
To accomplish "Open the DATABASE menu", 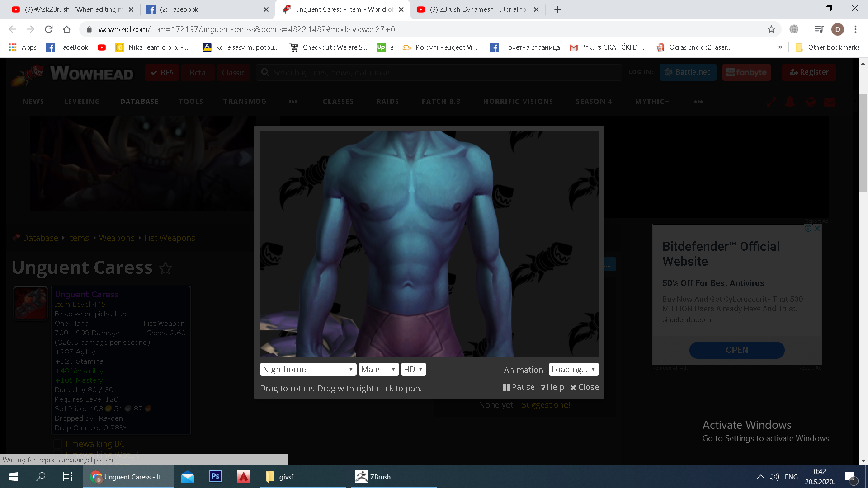I will (139, 102).
